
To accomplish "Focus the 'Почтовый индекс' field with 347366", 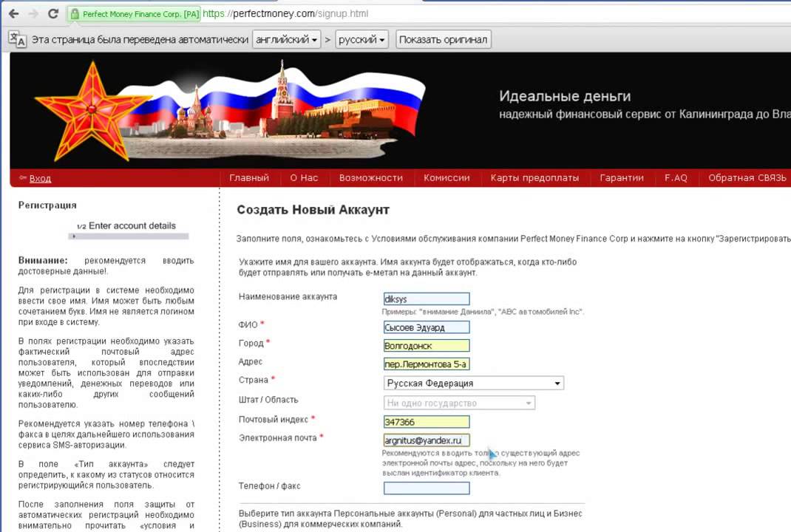I will [x=427, y=422].
